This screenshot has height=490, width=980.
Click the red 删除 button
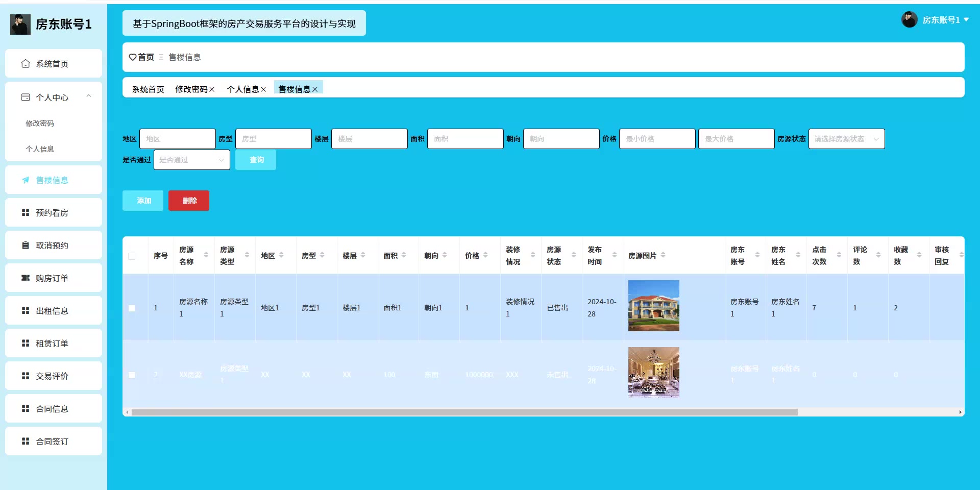click(x=189, y=201)
